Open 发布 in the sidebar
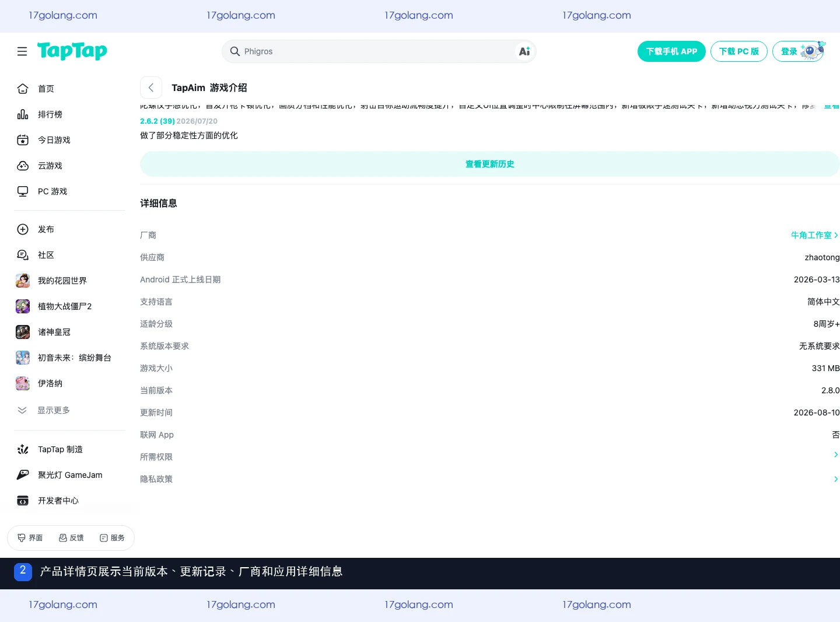The image size is (840, 622). [46, 229]
